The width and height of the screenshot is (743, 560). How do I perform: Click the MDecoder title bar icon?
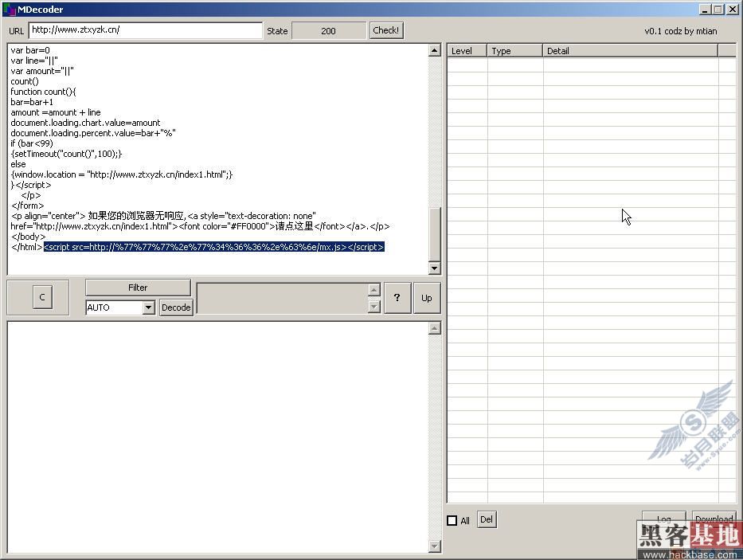[9, 9]
